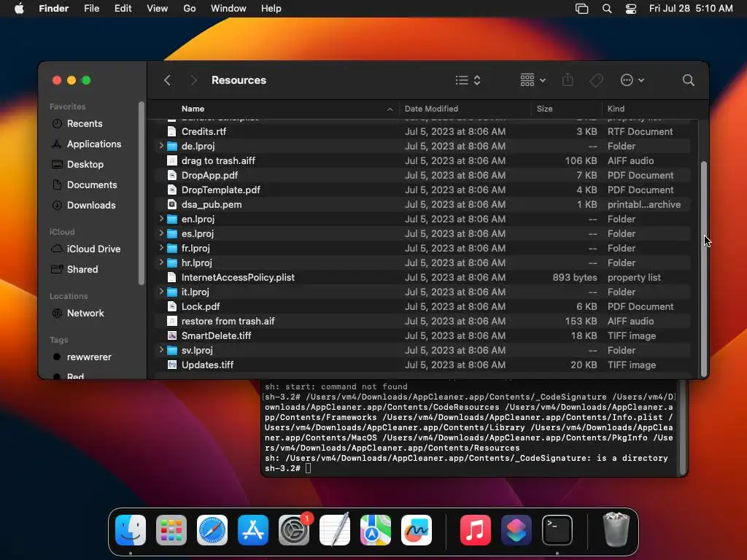Open Maps from the Dock
This screenshot has width=747, height=560.
376,529
